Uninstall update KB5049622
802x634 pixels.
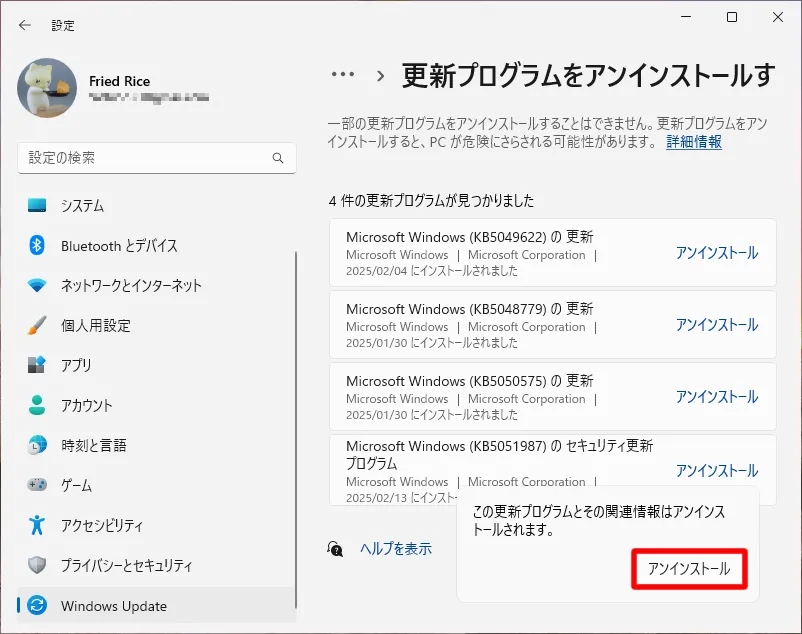point(717,253)
